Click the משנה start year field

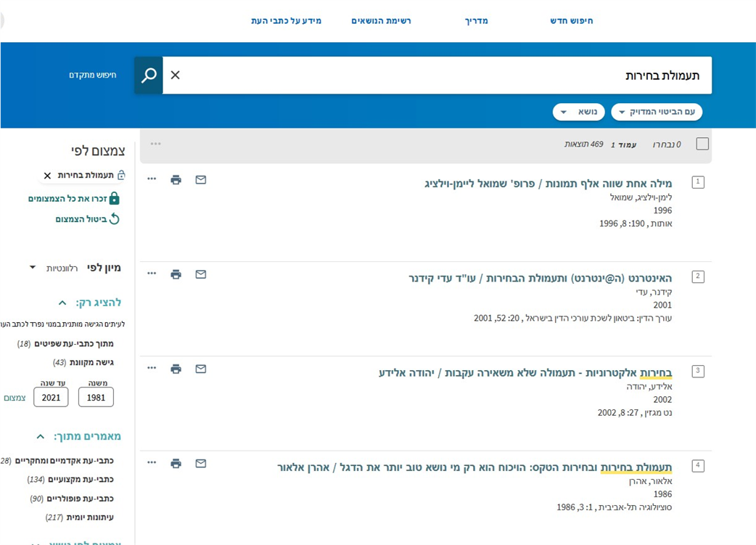coord(96,397)
